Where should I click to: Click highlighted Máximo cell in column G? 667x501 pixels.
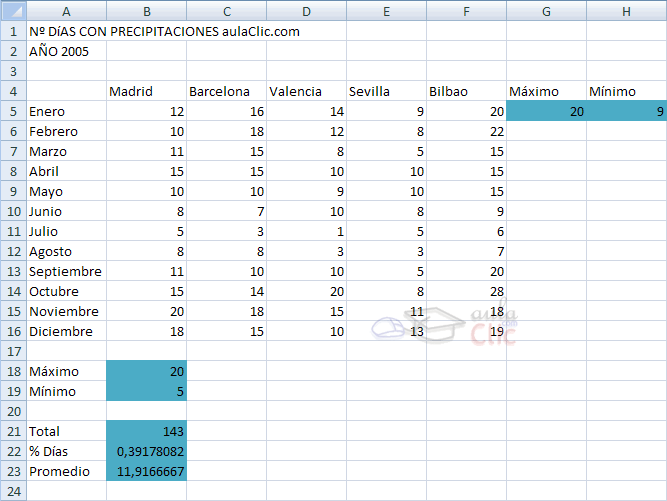coord(546,112)
